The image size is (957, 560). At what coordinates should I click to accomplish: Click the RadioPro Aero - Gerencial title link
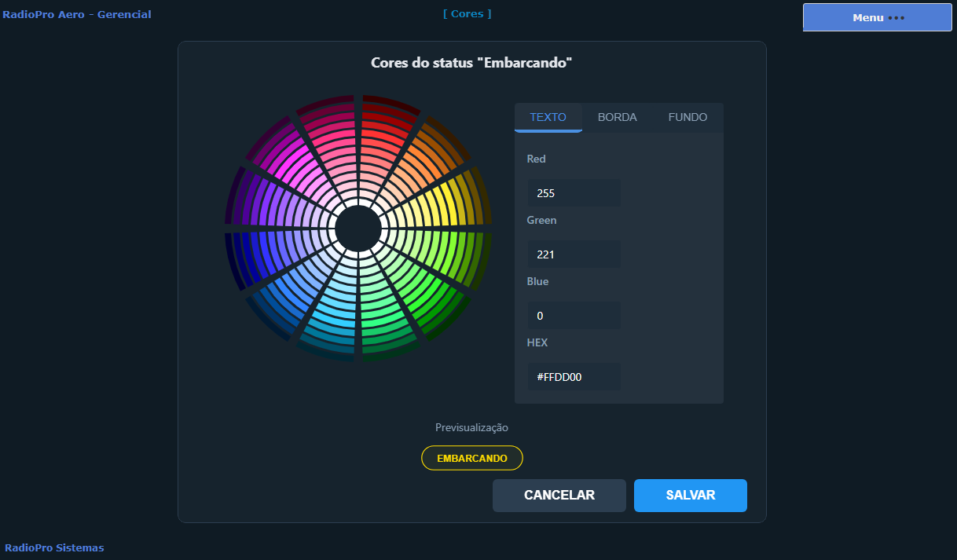(x=77, y=14)
